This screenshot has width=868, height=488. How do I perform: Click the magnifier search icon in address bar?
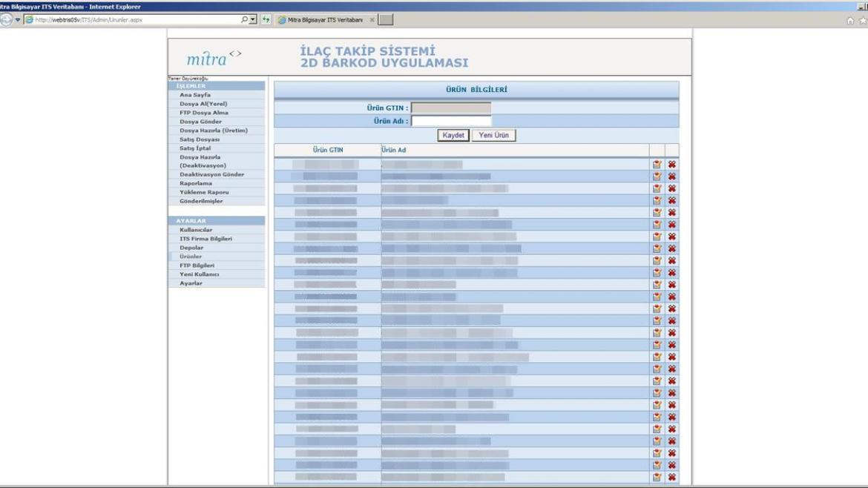click(x=244, y=19)
